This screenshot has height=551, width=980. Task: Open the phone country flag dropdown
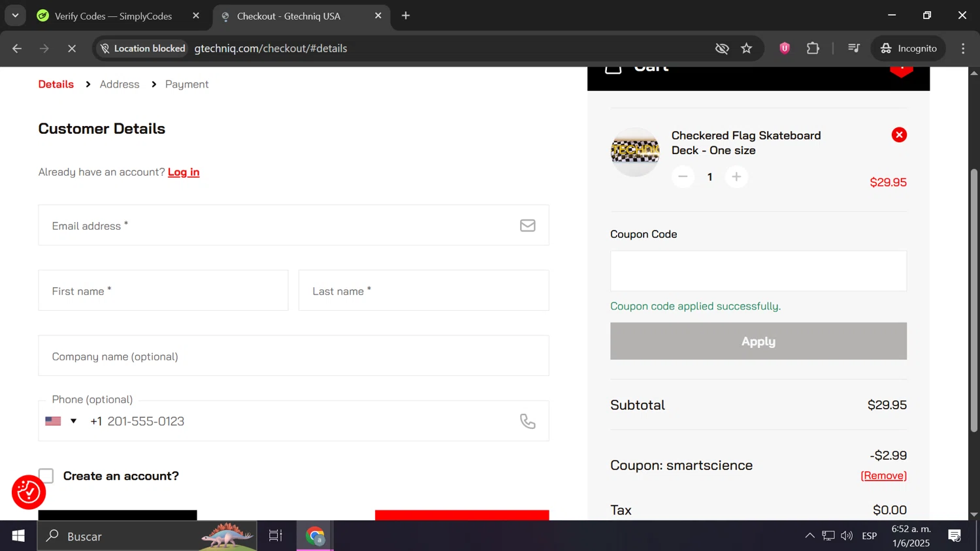pos(61,421)
